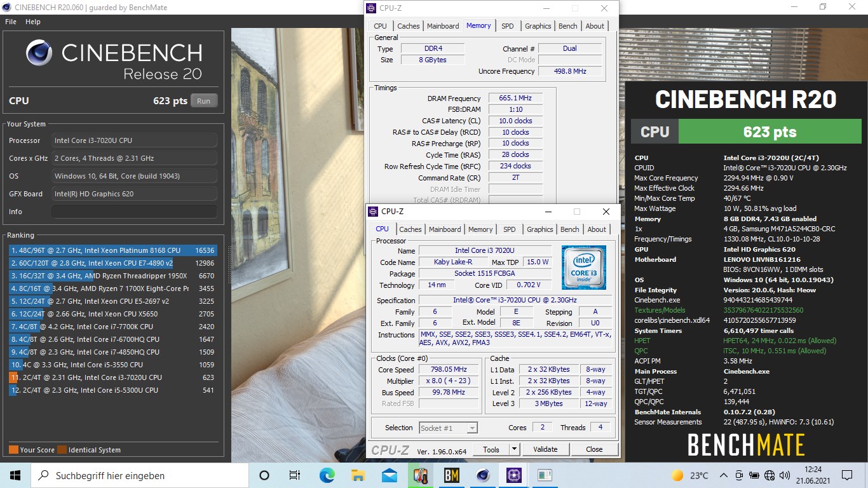
Task: Open SPD tab in Memory window
Action: [507, 26]
